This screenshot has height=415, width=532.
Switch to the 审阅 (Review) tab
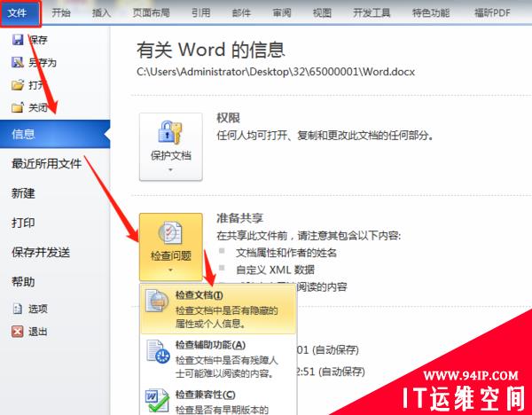click(x=282, y=13)
